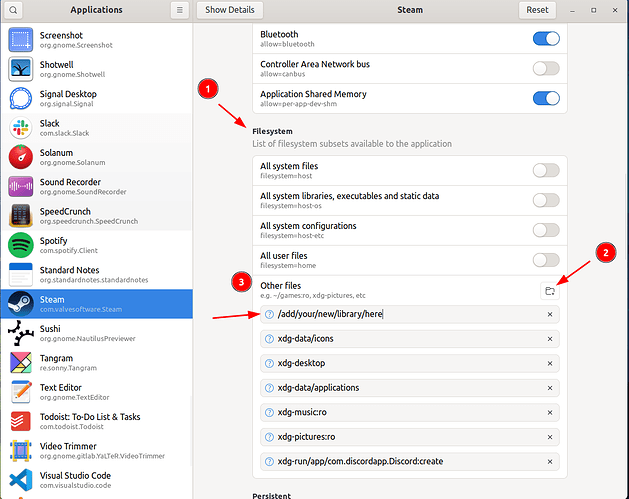Screen dimensions: 629x499
Task: Select the 'com.spotify.Client' text
Action: click(x=69, y=251)
